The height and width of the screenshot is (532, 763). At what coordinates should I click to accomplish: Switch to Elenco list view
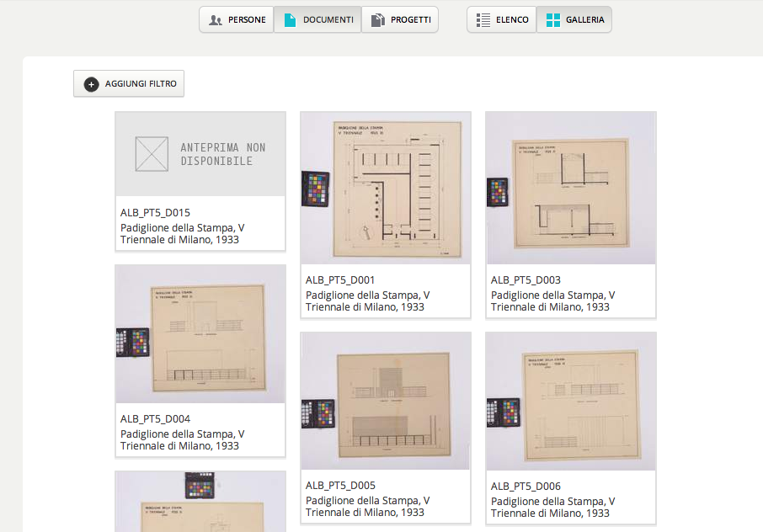pyautogui.click(x=502, y=19)
